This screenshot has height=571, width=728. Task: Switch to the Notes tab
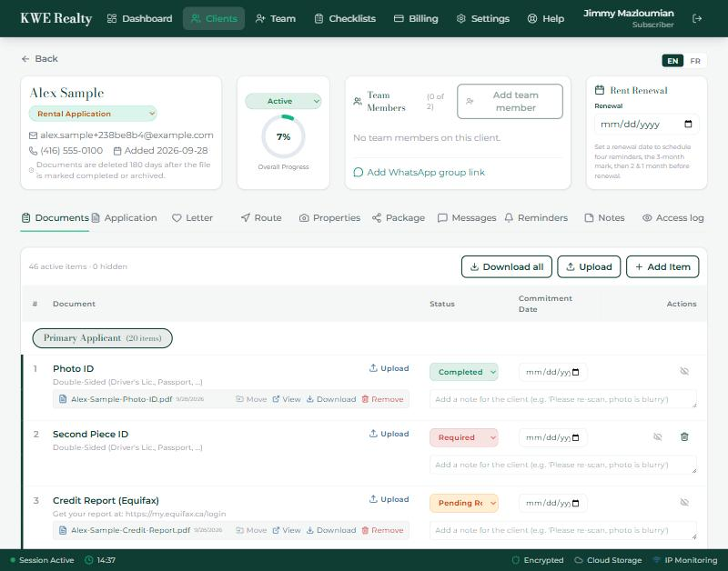tap(604, 218)
